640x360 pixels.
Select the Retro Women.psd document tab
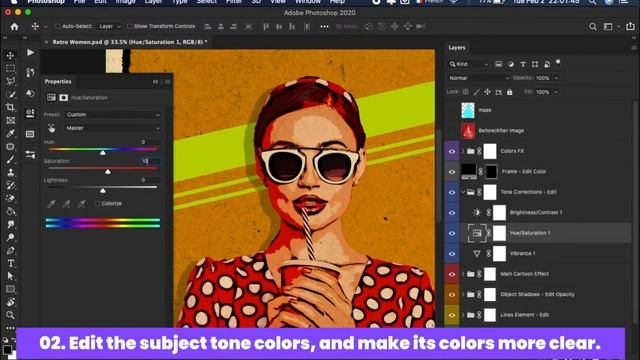[x=129, y=42]
